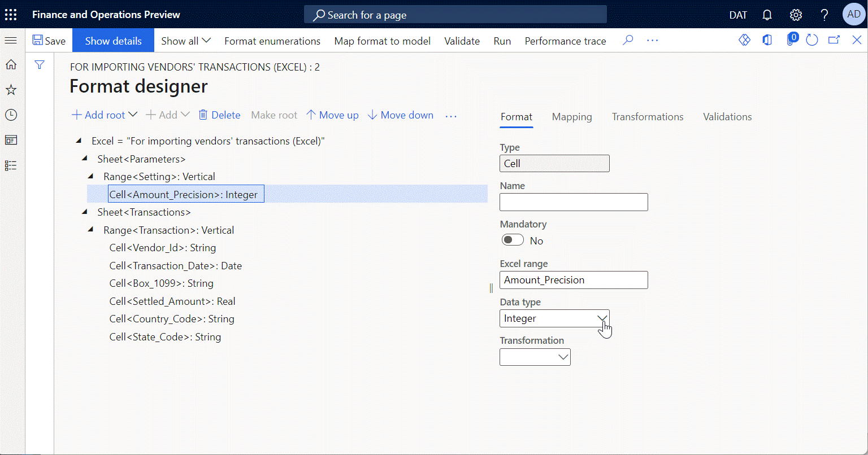
Task: Click the pane splitter handle
Action: pos(491,288)
